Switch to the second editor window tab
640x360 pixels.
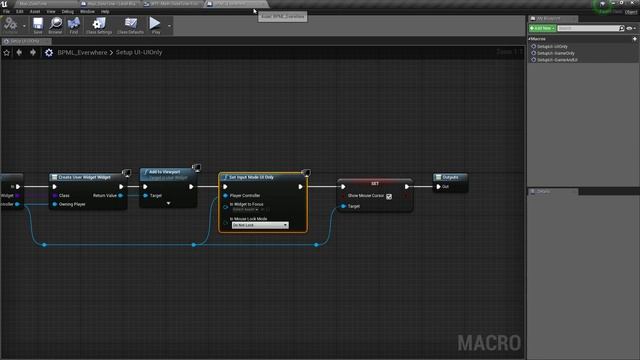110,4
